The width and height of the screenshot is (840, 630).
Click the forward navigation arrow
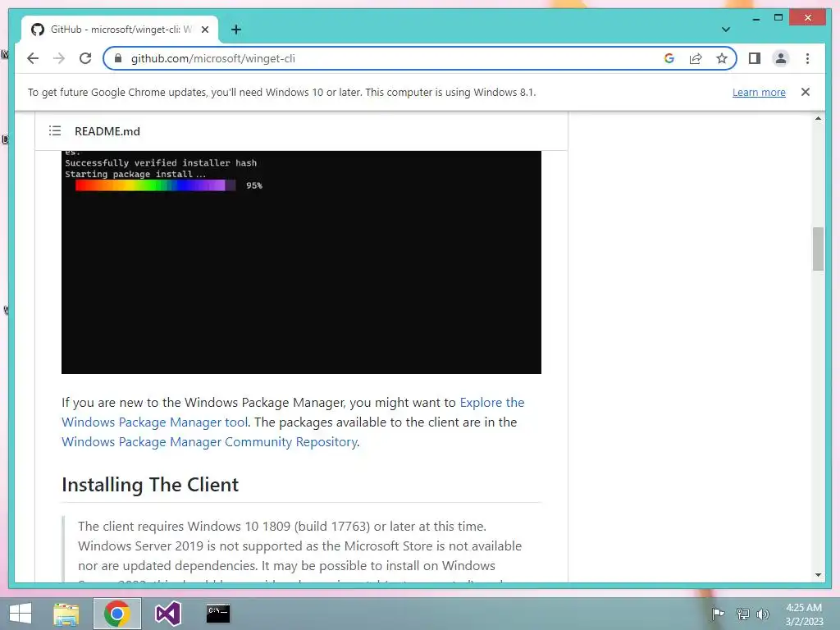pyautogui.click(x=59, y=58)
